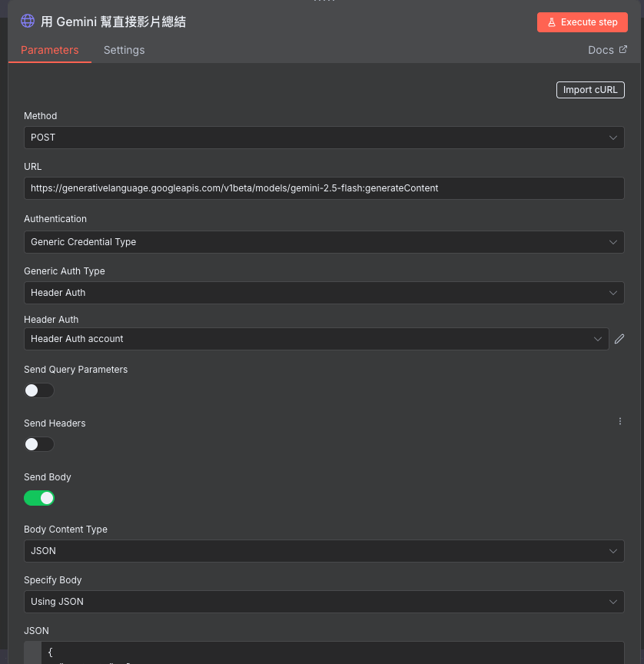Image resolution: width=644 pixels, height=664 pixels.
Task: Select the Parameters tab
Action: point(49,50)
